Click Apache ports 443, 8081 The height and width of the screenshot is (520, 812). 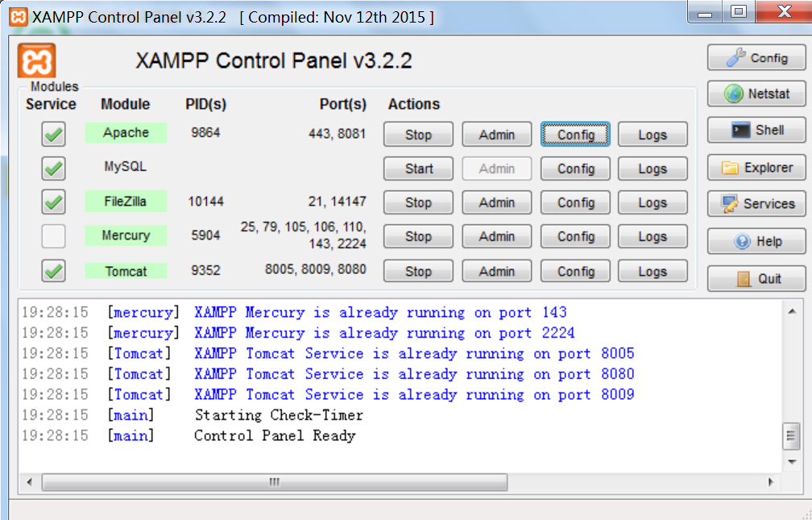click(x=337, y=134)
